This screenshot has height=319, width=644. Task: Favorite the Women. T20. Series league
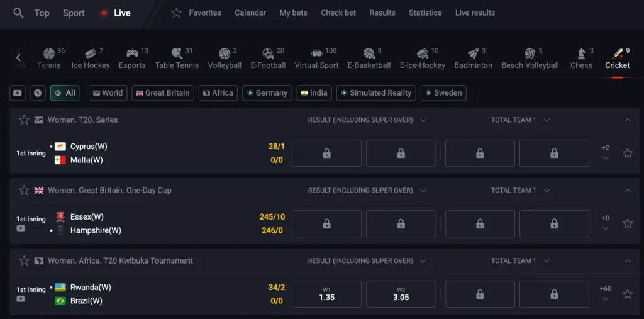click(25, 120)
